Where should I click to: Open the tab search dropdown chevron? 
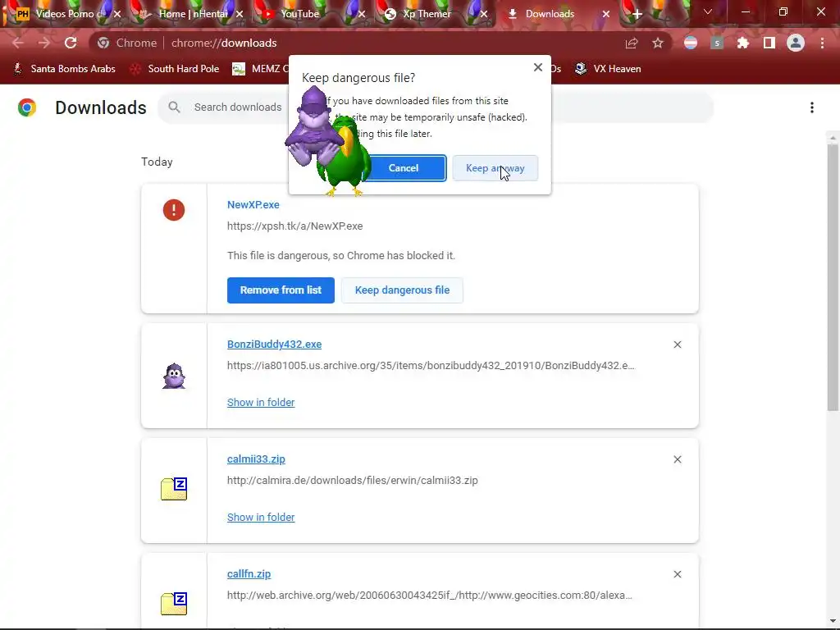pyautogui.click(x=708, y=11)
